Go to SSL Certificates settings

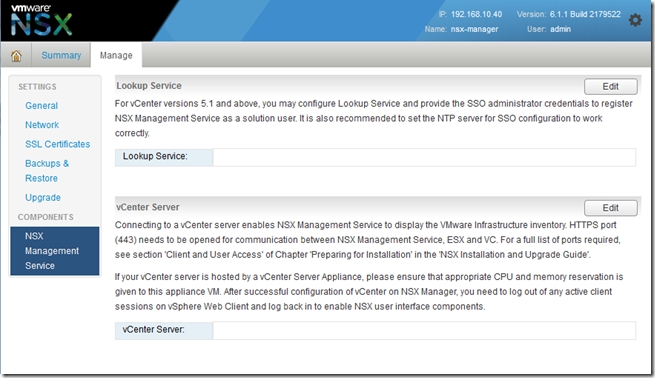pyautogui.click(x=57, y=144)
